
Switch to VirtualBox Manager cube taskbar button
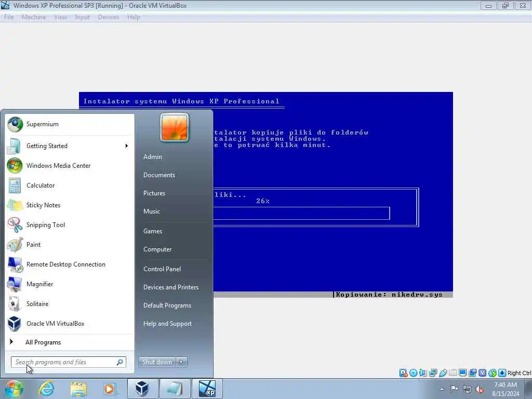coord(142,389)
